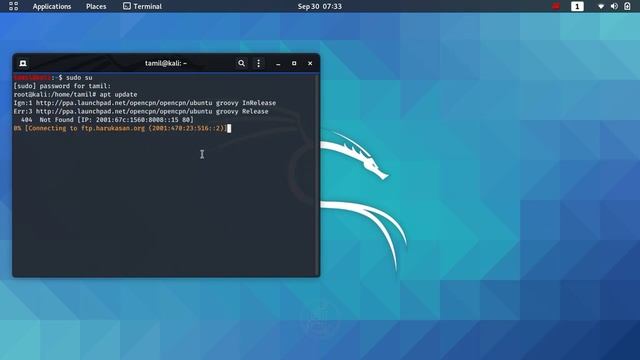
Task: Click the Terminal item in top bar
Action: point(142,7)
